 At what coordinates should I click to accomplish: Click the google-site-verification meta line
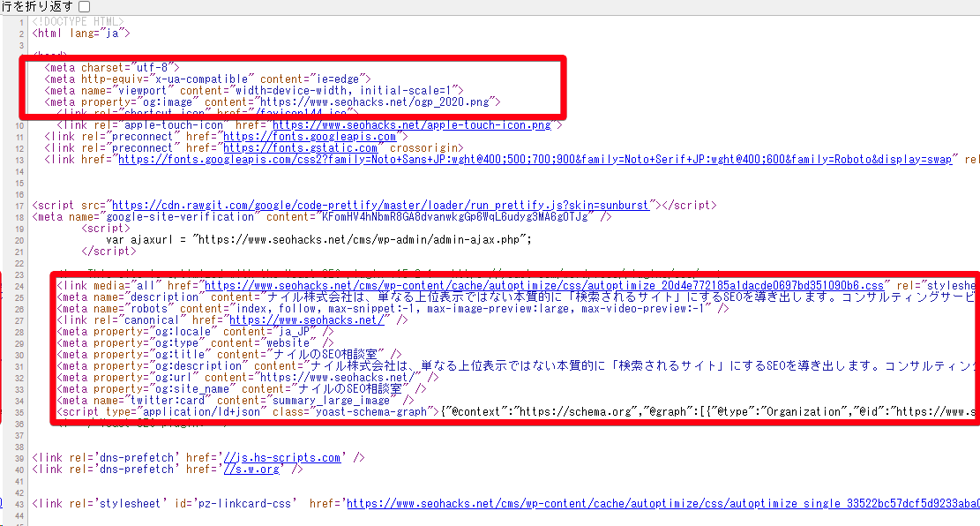[322, 217]
